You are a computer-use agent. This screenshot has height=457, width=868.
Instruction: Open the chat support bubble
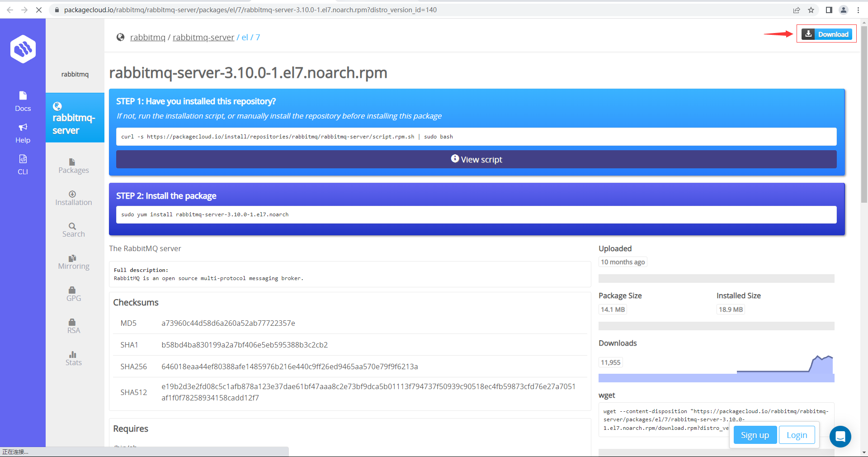(x=840, y=437)
